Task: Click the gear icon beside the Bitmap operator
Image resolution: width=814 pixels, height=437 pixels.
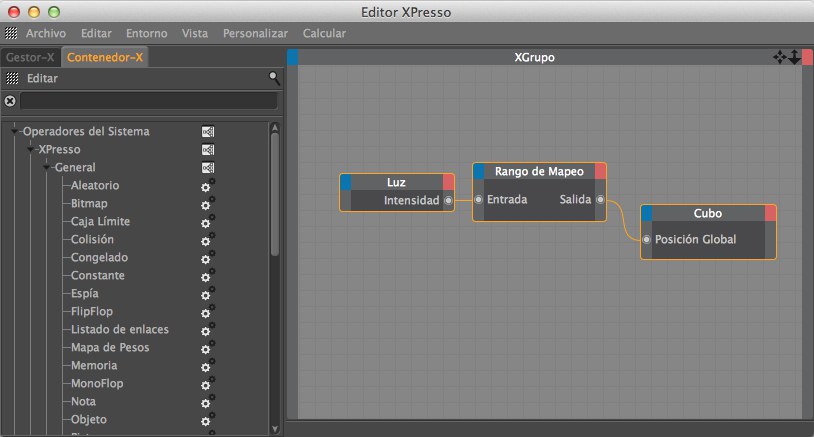Action: click(x=208, y=204)
